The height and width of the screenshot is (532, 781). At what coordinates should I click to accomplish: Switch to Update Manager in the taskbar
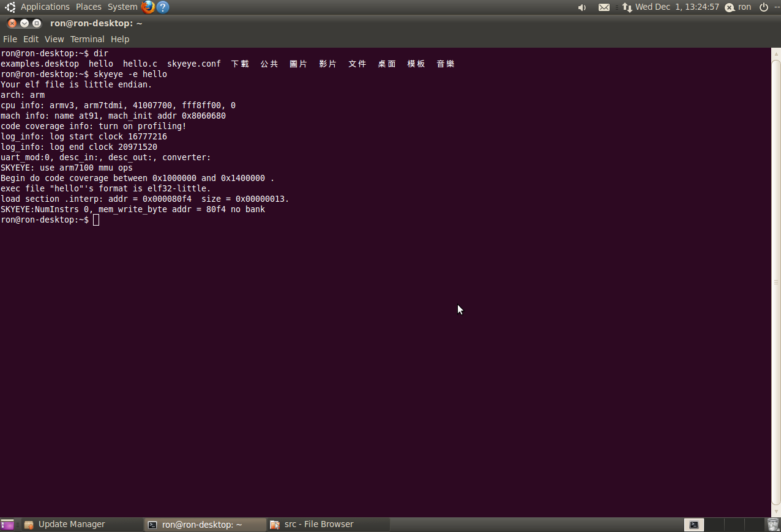83,525
